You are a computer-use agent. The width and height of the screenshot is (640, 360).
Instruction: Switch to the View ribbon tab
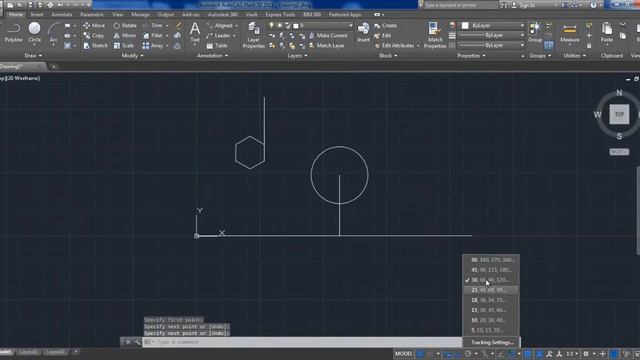(x=118, y=14)
